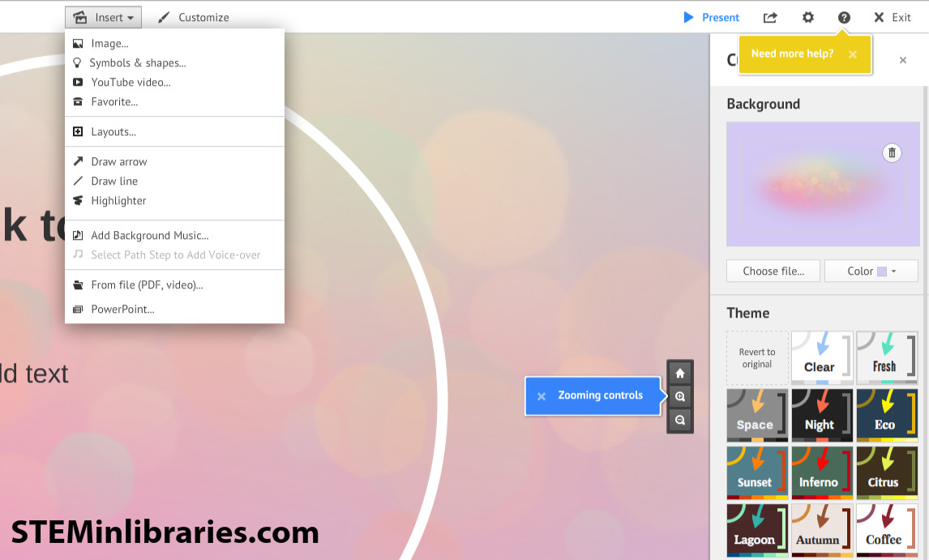
Task: Apply the Sunset theme swatch
Action: (757, 472)
